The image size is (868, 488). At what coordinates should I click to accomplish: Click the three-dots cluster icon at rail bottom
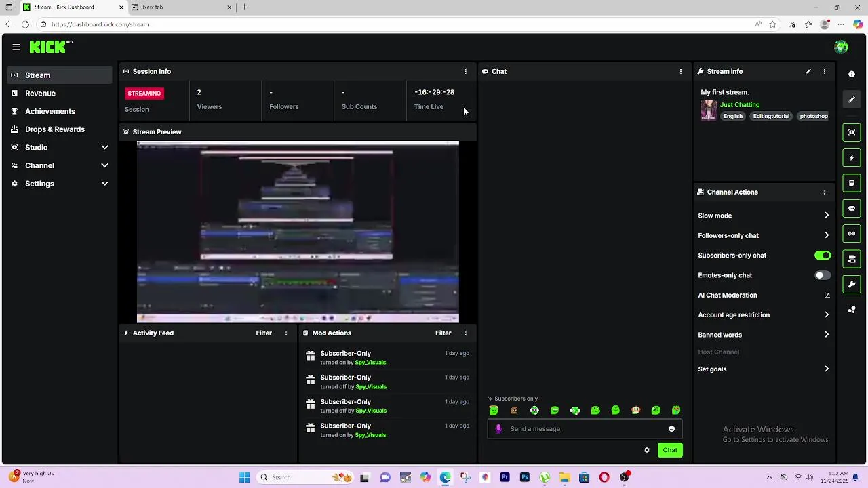852,310
